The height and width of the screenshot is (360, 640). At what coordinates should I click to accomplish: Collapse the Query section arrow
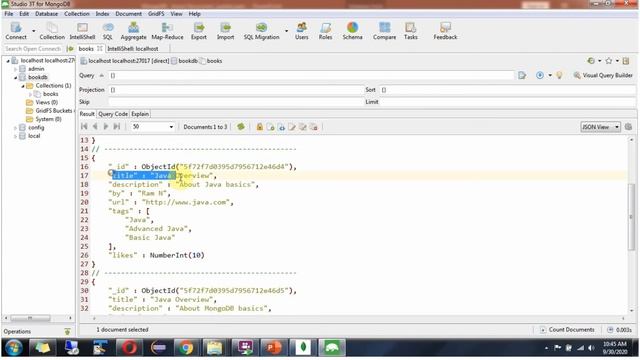pyautogui.click(x=101, y=75)
